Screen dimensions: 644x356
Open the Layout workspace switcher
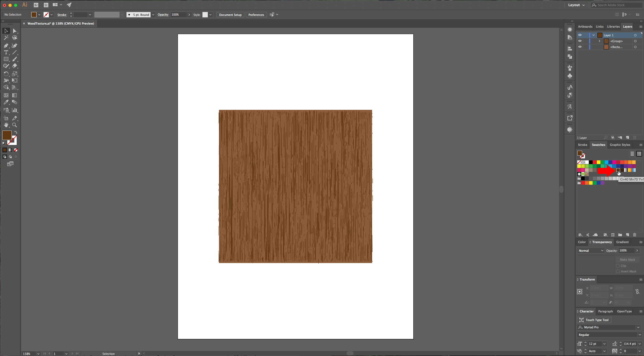tap(576, 5)
